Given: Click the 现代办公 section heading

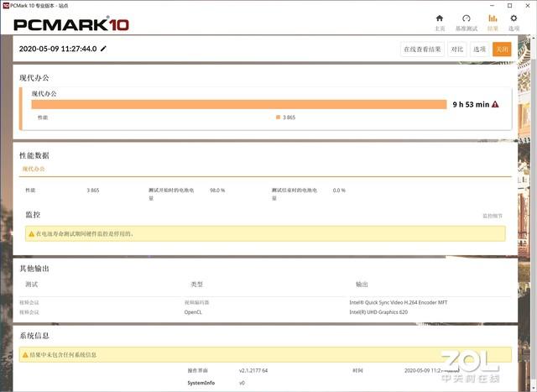Looking at the screenshot, I should (34, 78).
